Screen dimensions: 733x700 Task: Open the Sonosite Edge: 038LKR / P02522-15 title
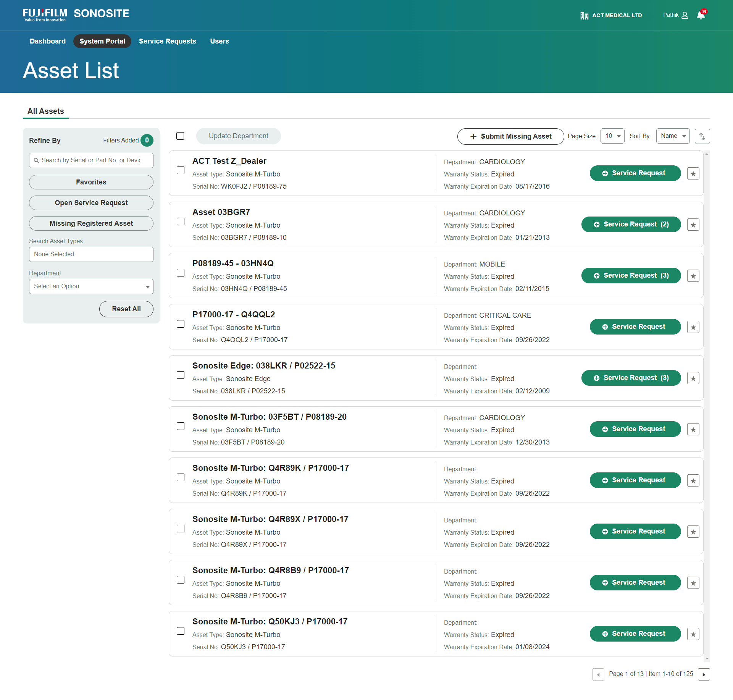click(264, 366)
